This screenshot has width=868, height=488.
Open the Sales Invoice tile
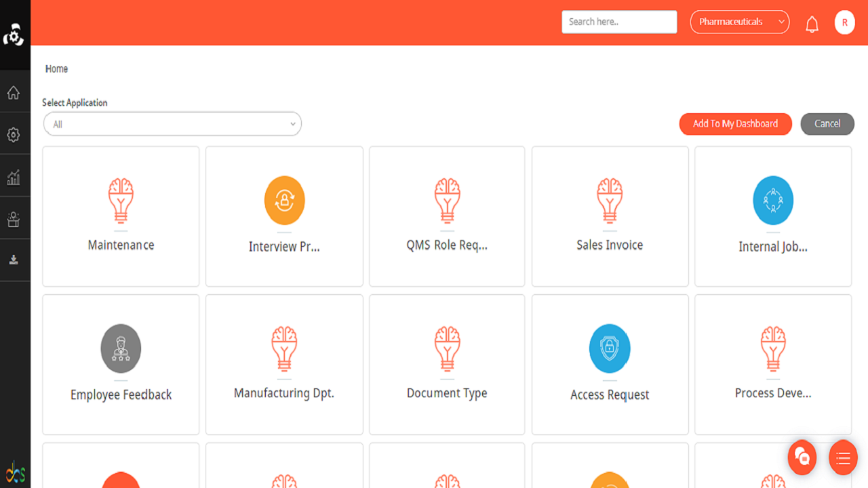tap(610, 216)
